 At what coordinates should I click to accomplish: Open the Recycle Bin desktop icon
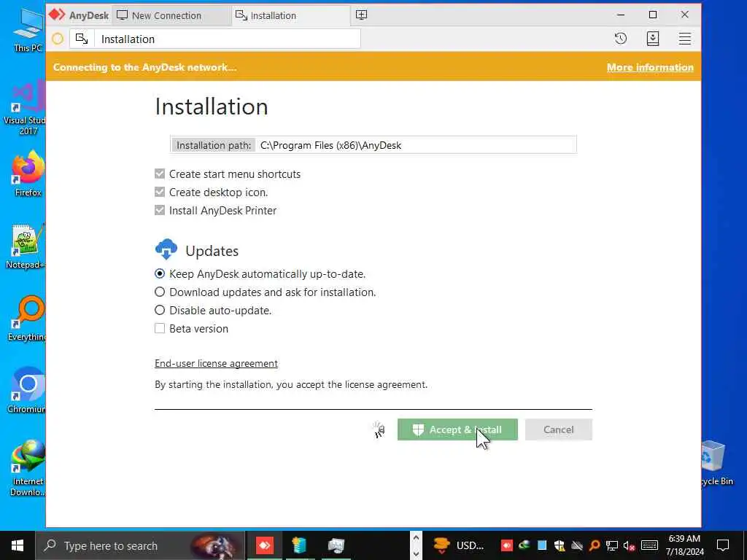click(715, 462)
